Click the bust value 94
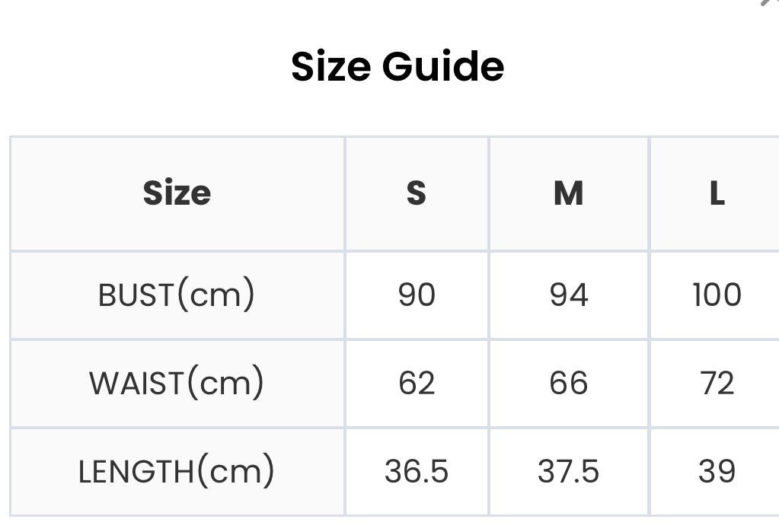The height and width of the screenshot is (532, 779). 568,295
